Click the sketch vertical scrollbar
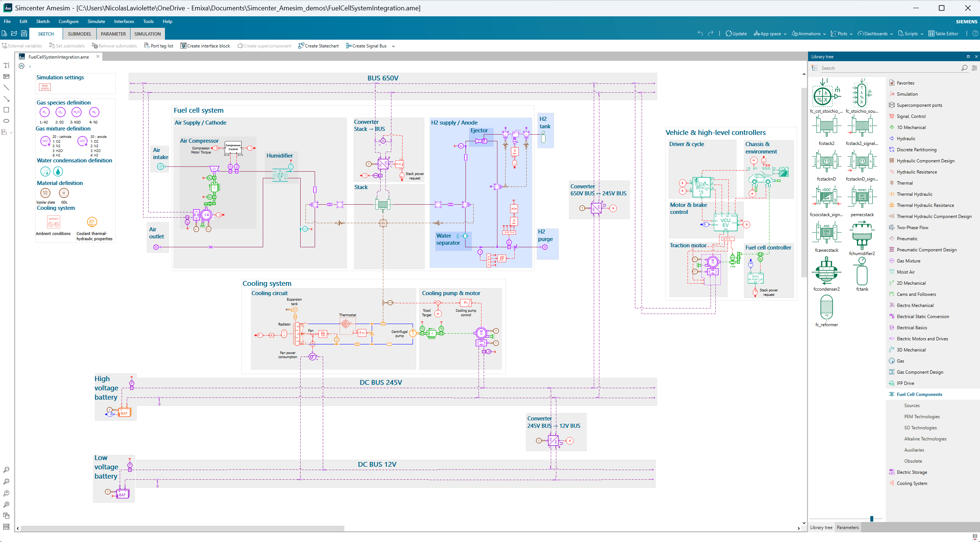 point(804,183)
